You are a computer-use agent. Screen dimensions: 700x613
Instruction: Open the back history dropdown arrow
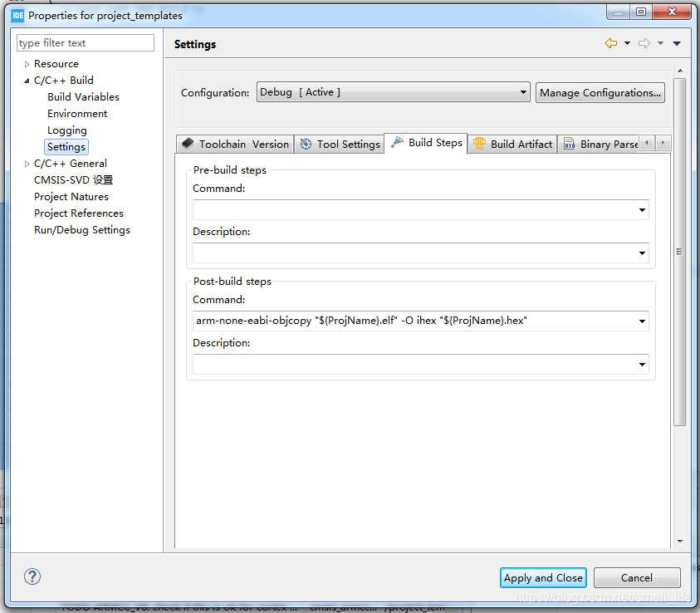tap(627, 43)
